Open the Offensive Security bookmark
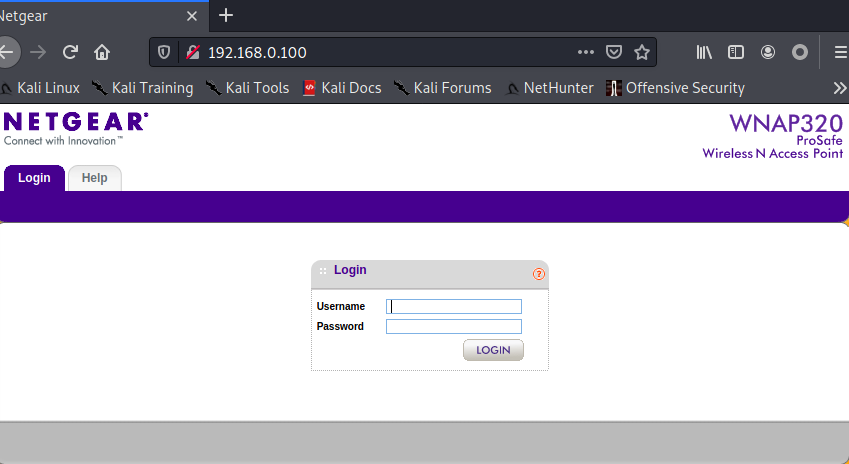 point(675,88)
